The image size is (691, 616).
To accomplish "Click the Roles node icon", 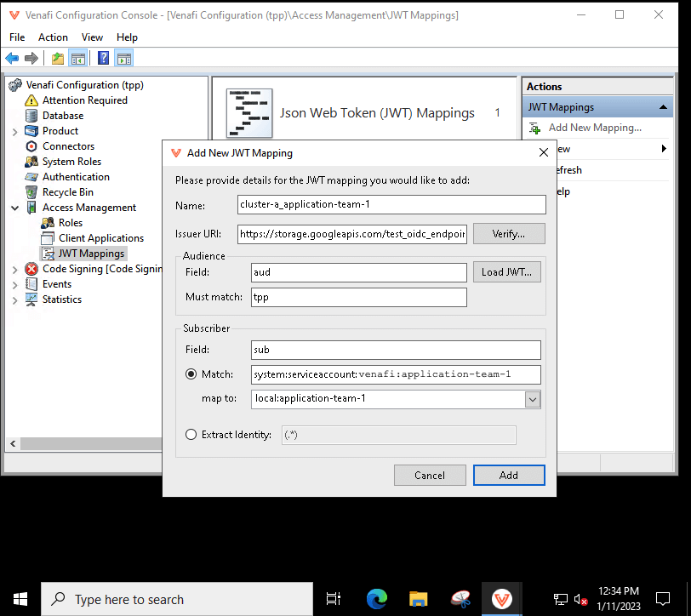I will click(x=48, y=223).
